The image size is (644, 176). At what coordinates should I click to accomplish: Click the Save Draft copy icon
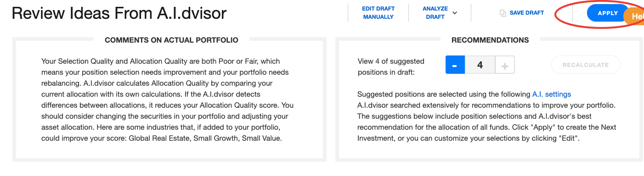coord(503,13)
